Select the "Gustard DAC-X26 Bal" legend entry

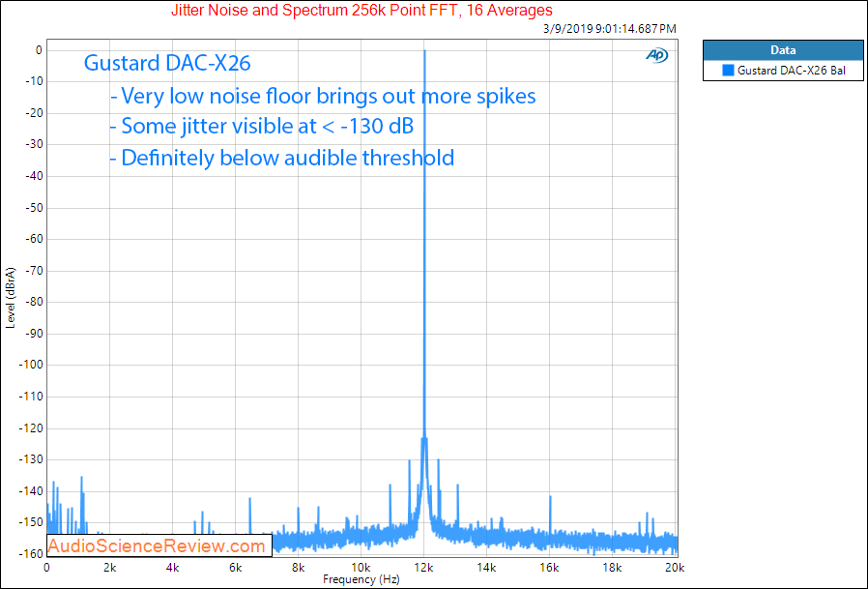783,71
